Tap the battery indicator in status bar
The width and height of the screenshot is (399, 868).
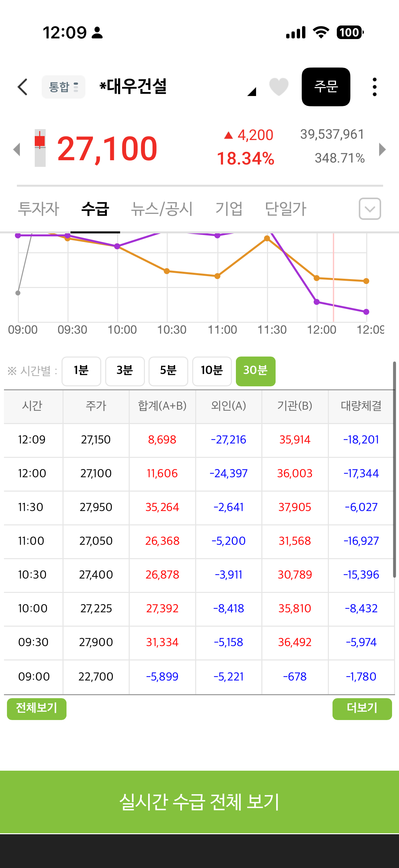(350, 33)
